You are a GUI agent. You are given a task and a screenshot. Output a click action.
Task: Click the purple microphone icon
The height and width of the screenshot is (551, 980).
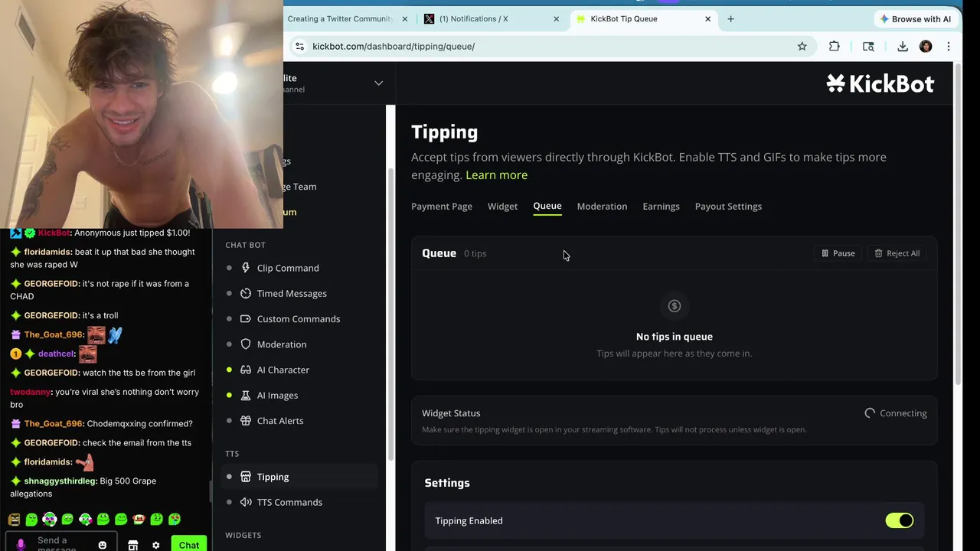coord(21,544)
